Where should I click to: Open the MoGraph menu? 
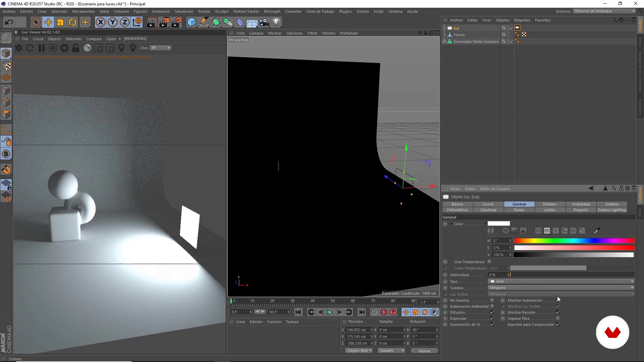[272, 11]
